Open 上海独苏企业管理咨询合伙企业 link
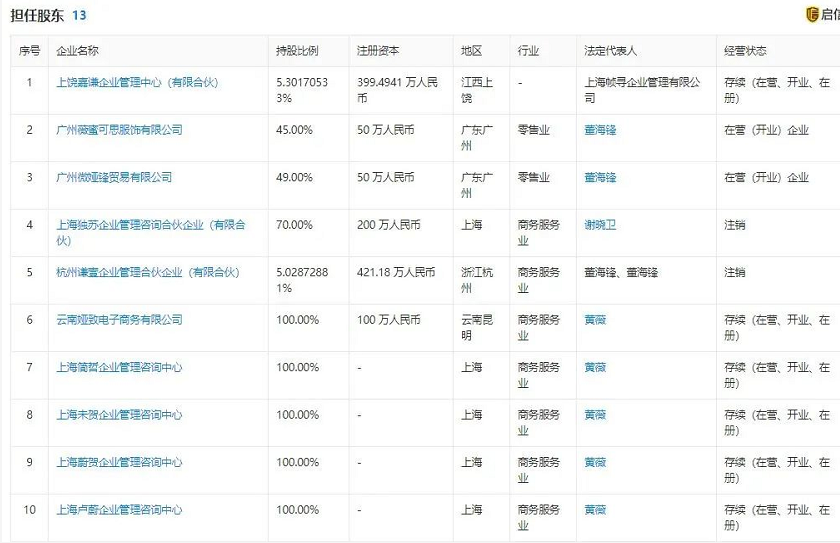This screenshot has width=840, height=543. tap(150, 225)
